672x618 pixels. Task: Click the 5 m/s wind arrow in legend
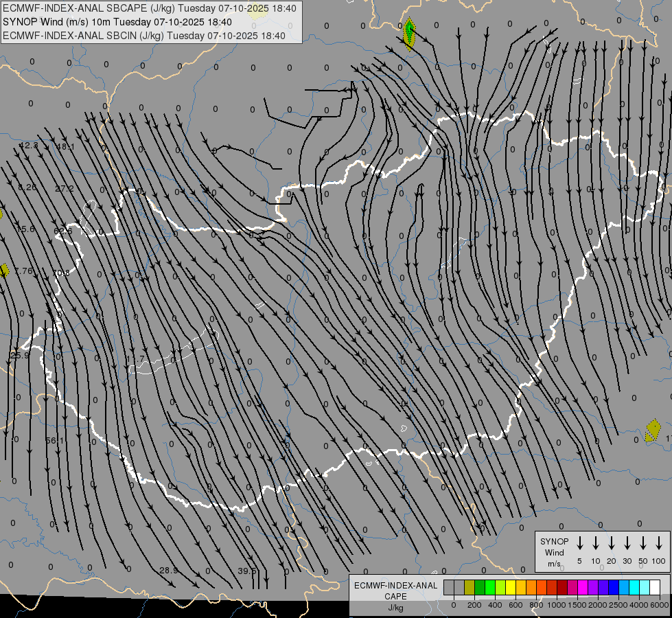(x=580, y=544)
